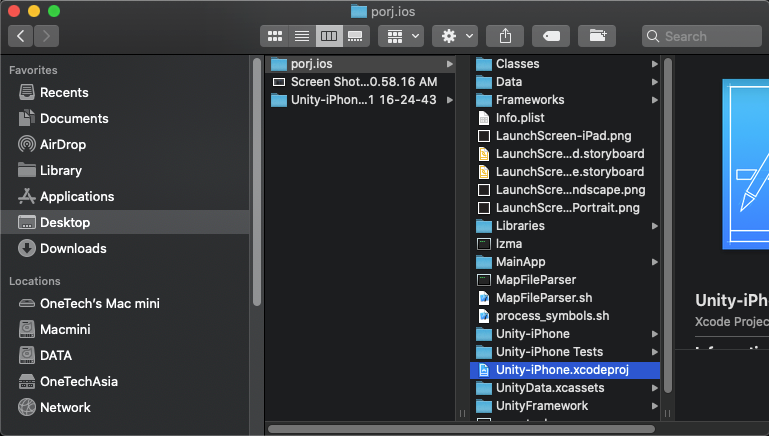Click the Edit Tags button
Screen dimensions: 769x436
551,36
